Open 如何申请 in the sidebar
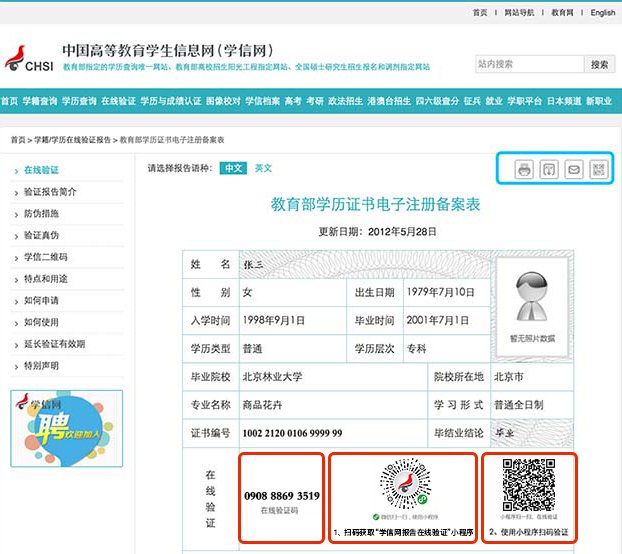Screen dimensions: 622x554 pos(41,301)
